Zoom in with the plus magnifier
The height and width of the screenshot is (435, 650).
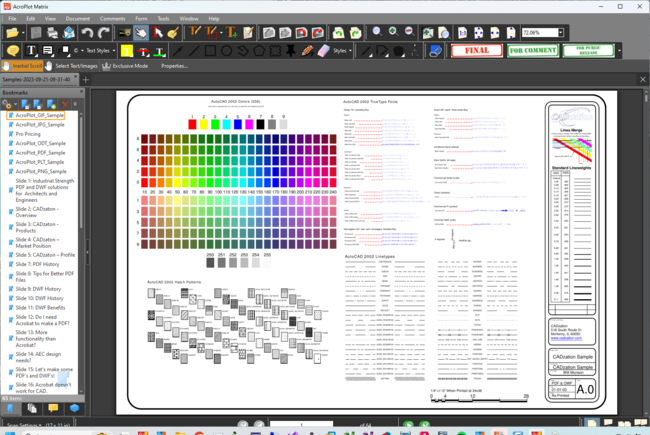[x=393, y=32]
